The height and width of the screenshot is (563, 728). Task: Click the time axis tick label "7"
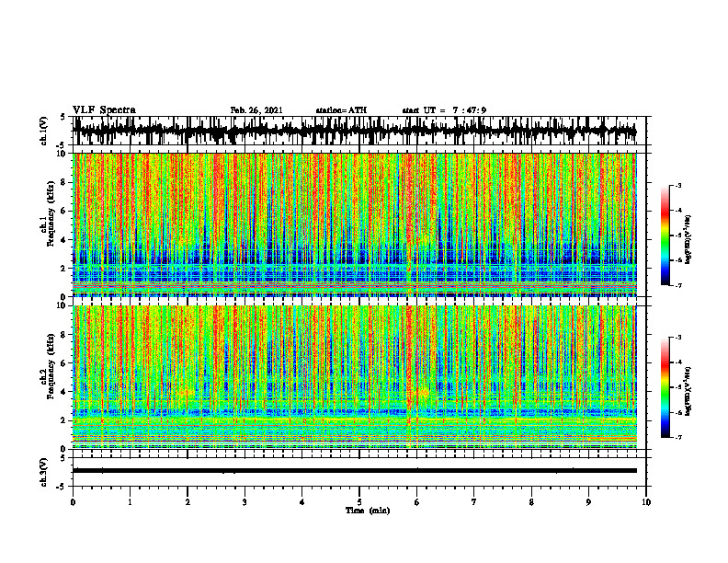474,502
